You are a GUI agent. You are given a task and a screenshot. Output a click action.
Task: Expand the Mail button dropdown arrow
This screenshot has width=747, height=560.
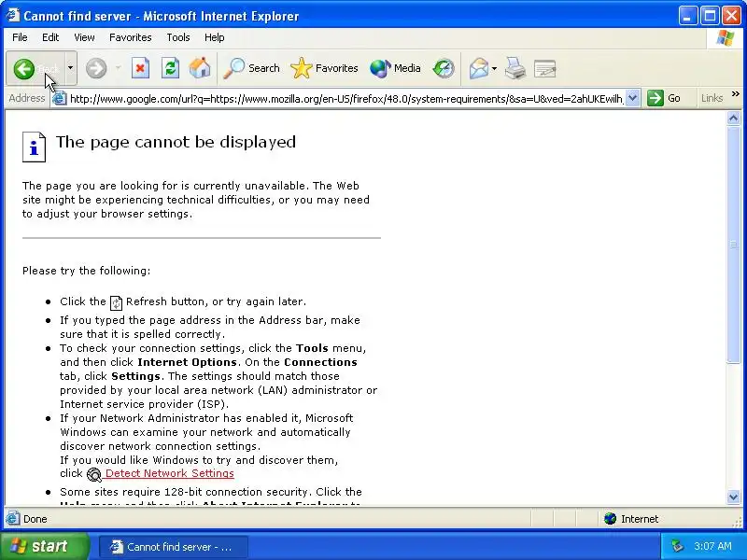coord(494,68)
